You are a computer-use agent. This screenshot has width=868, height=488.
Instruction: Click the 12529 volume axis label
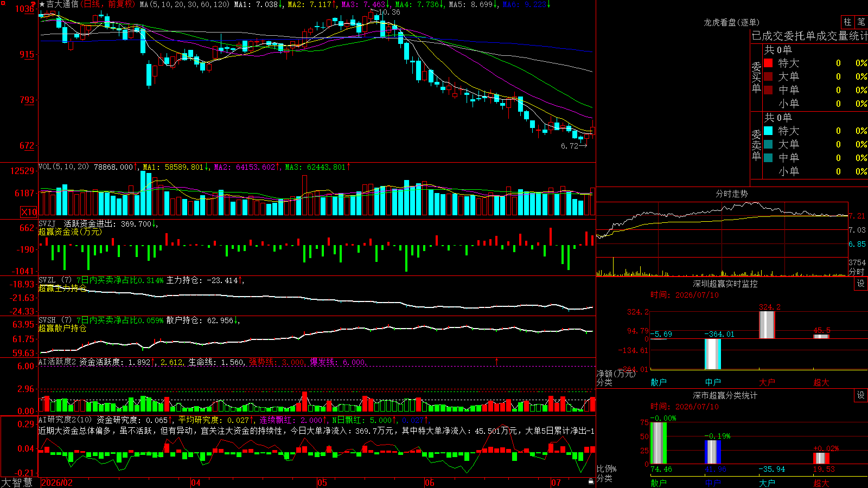(x=23, y=171)
